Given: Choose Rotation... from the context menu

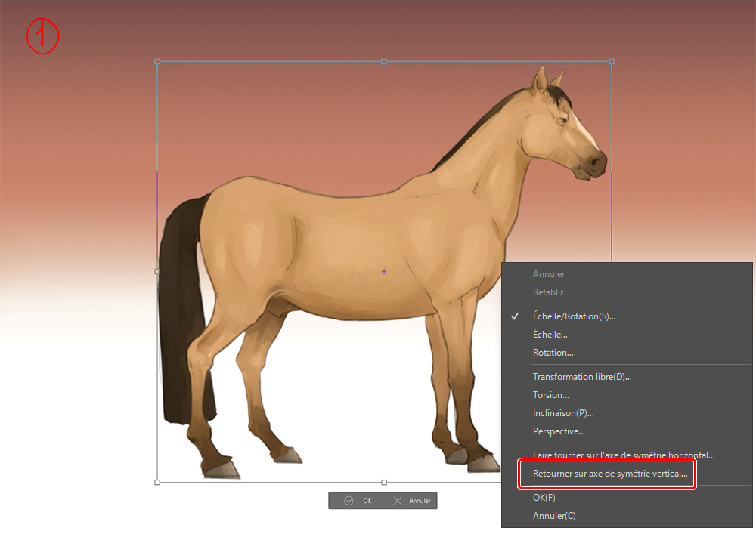Looking at the screenshot, I should tap(553, 353).
